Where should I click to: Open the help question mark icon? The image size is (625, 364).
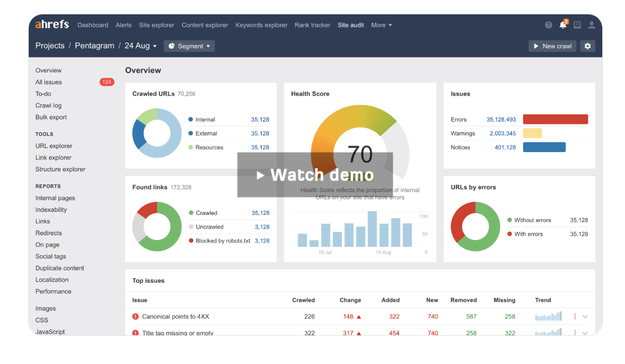(x=548, y=25)
